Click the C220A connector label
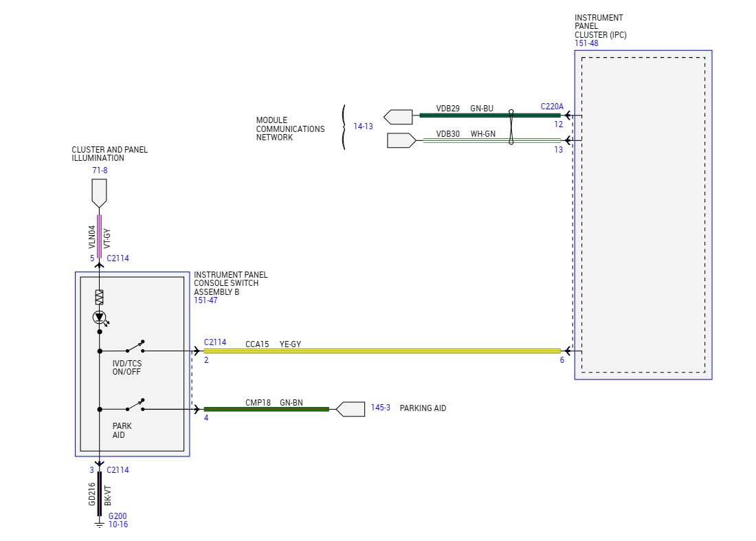Image resolution: width=756 pixels, height=541 pixels. [551, 107]
